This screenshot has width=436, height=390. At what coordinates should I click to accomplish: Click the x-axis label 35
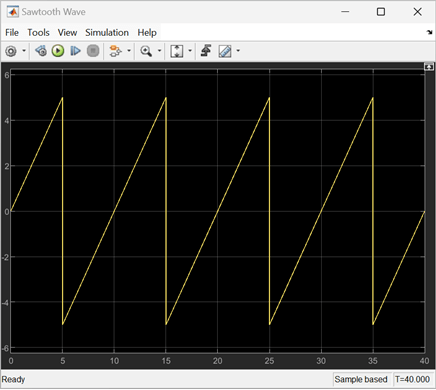[x=373, y=361]
